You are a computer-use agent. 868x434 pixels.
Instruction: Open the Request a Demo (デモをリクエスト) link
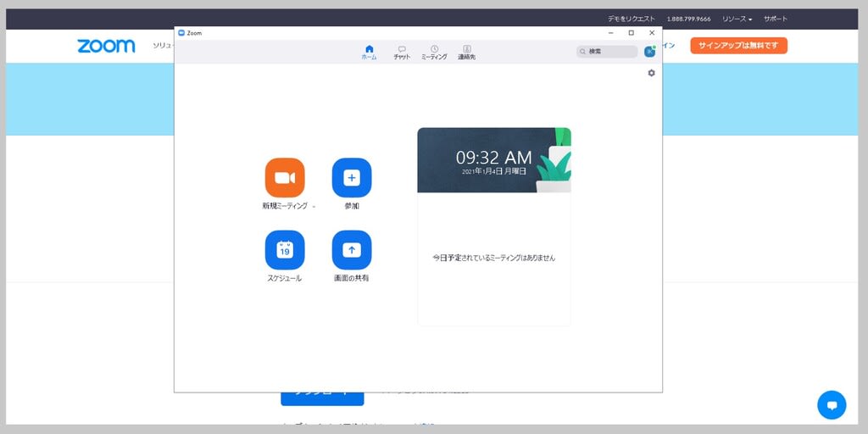tap(631, 19)
